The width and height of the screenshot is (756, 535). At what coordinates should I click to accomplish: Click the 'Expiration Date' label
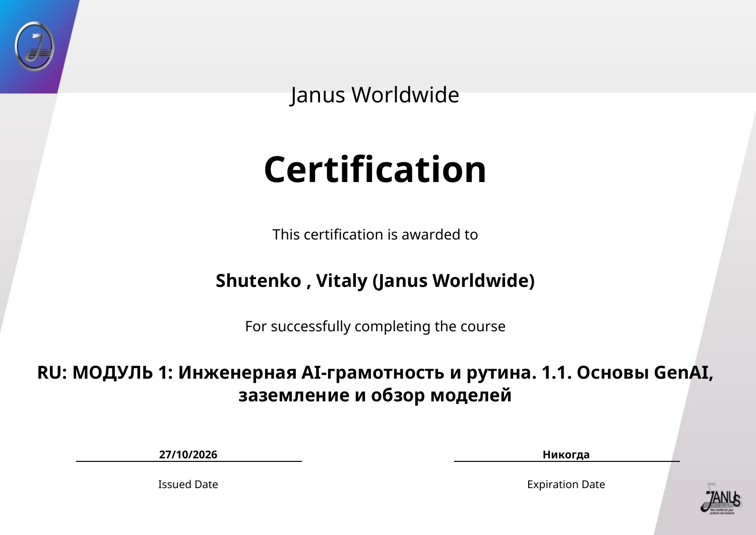(566, 484)
